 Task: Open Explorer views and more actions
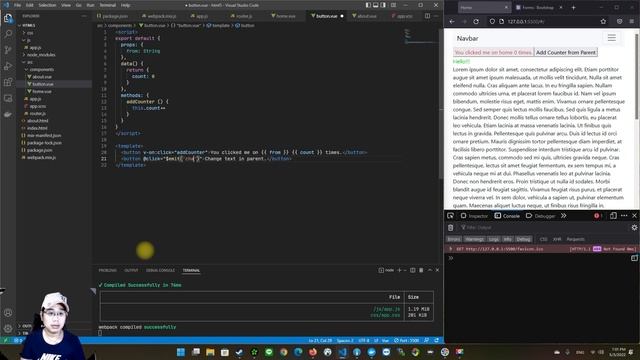pos(84,16)
